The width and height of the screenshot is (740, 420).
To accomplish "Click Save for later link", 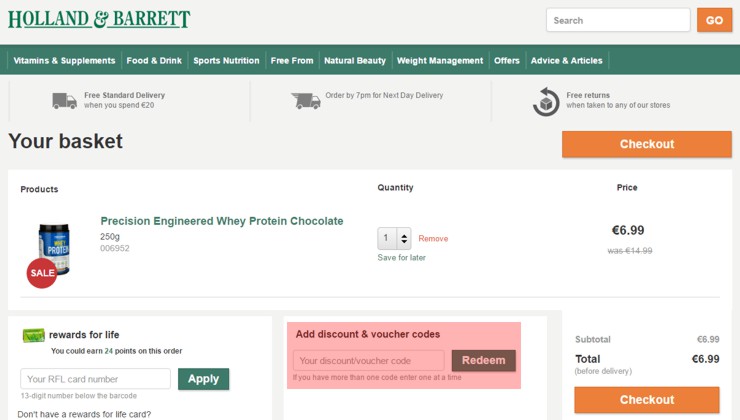I will pos(402,258).
